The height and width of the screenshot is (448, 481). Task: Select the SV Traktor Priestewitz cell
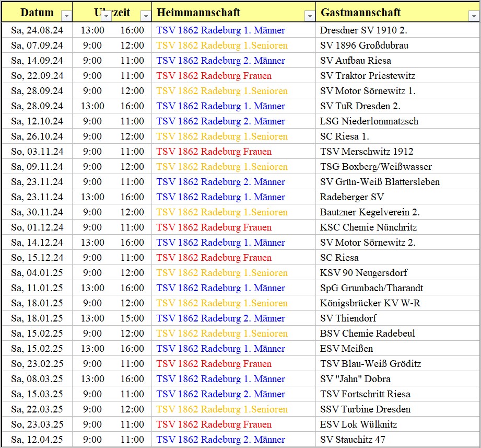pos(398,75)
